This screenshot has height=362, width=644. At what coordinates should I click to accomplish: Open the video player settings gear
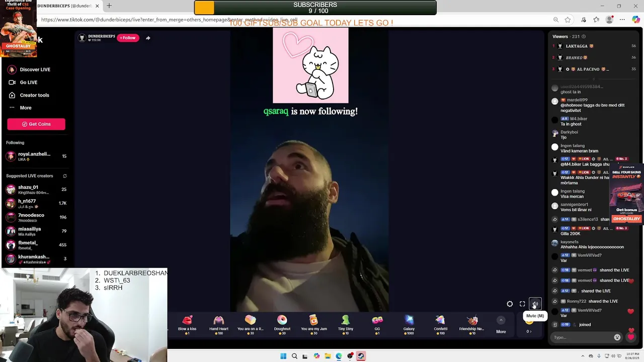click(x=510, y=304)
